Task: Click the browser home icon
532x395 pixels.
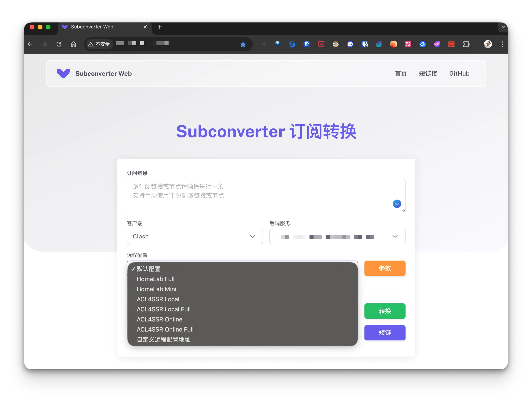Action: coord(73,44)
